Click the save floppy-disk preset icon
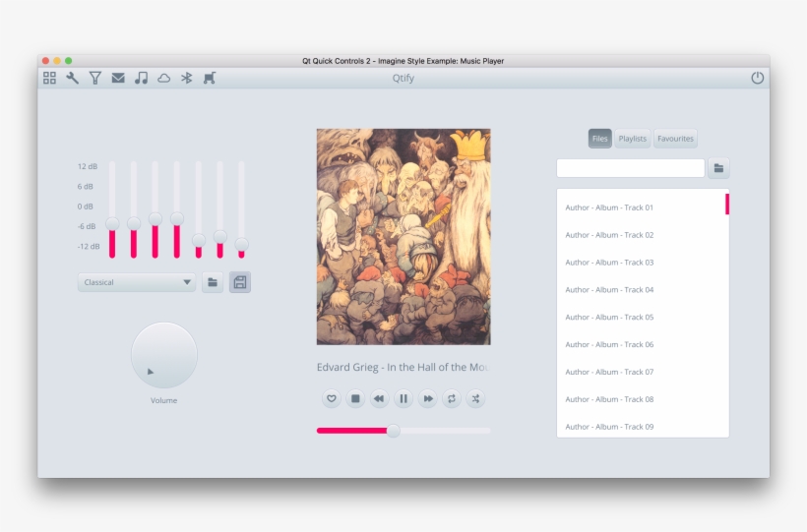This screenshot has height=532, width=807. point(240,282)
